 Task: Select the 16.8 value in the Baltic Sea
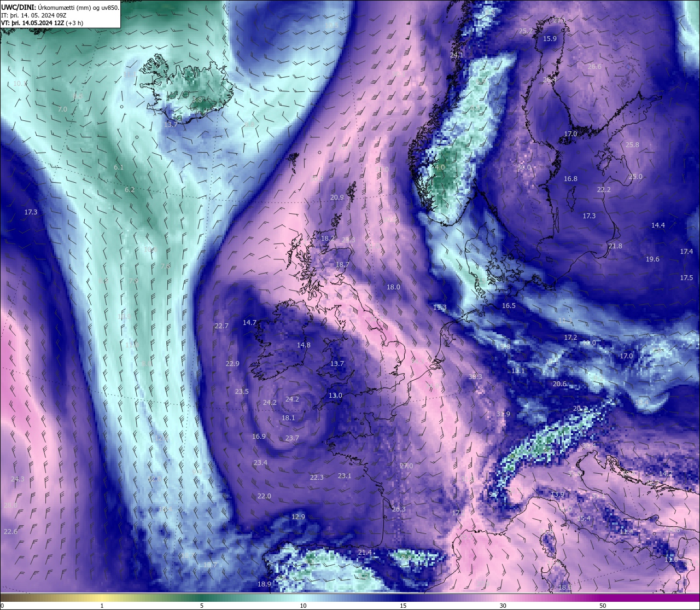point(570,179)
